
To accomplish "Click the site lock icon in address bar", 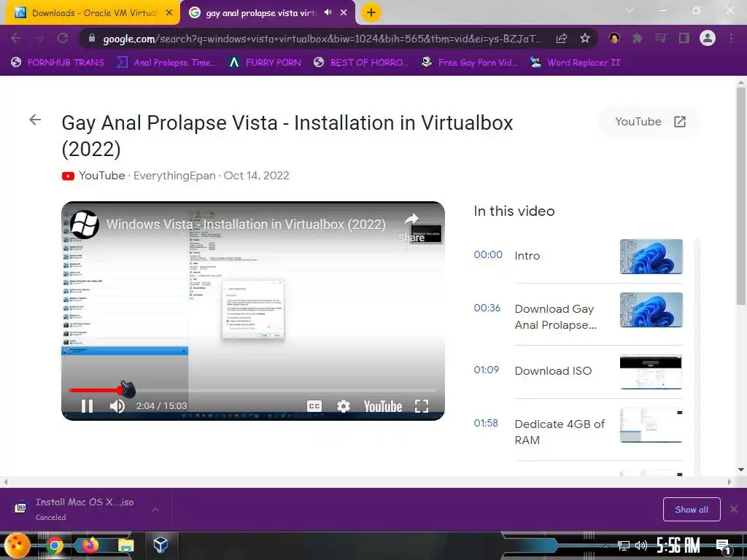I will pos(92,38).
